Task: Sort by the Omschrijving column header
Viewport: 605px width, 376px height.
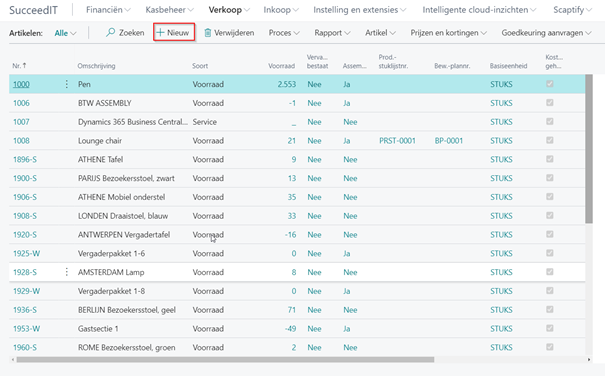Action: tap(96, 66)
